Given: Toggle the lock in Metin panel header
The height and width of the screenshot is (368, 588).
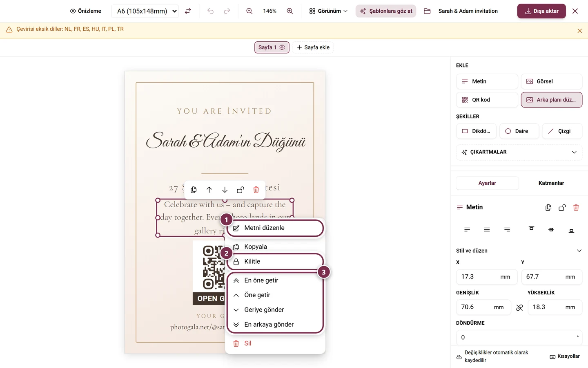Looking at the screenshot, I should (562, 207).
